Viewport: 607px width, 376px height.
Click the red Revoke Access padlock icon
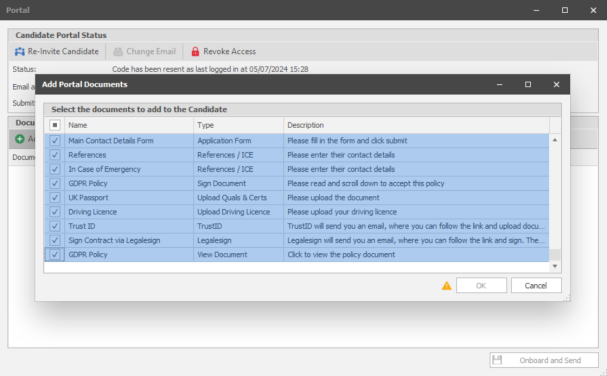coord(195,52)
